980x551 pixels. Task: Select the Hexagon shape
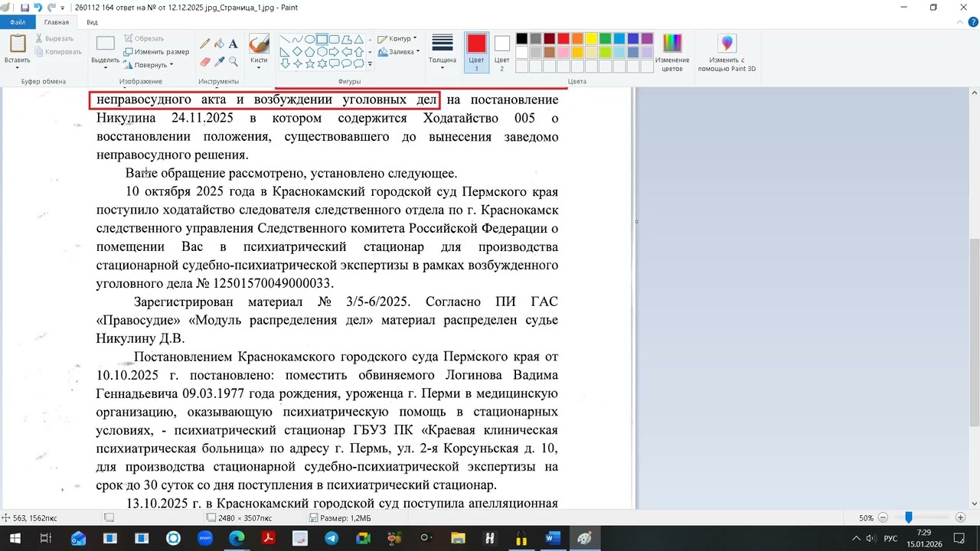point(322,51)
